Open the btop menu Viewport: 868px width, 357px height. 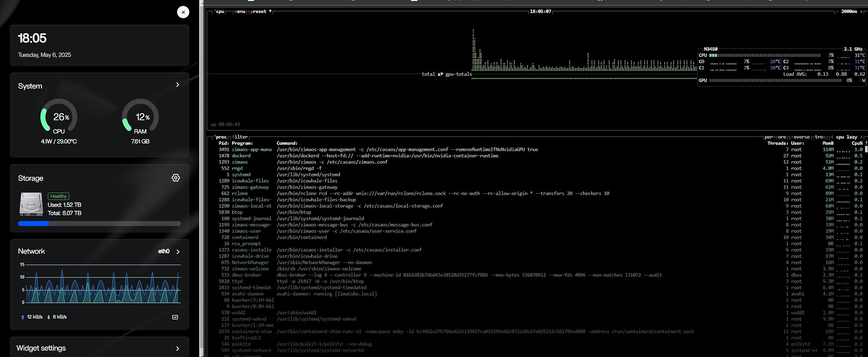point(240,12)
